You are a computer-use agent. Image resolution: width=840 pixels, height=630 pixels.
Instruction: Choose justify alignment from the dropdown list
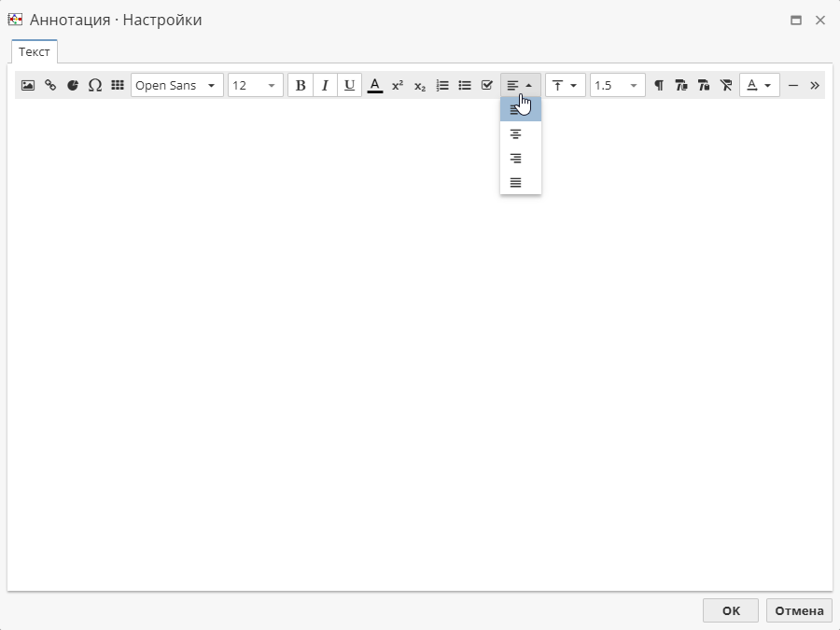tap(515, 183)
